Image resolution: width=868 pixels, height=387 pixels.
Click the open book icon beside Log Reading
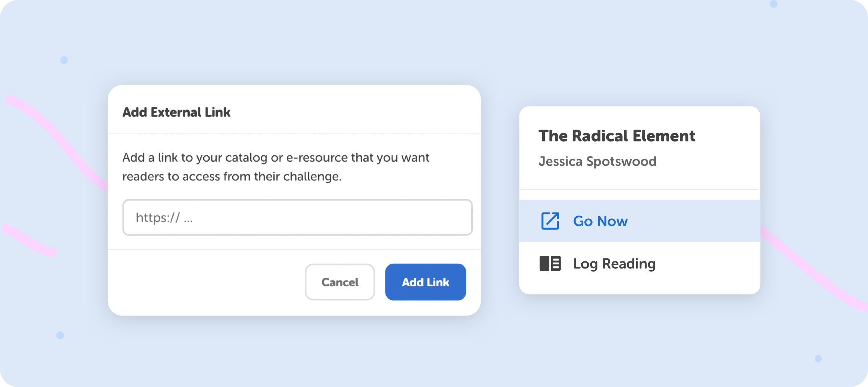(550, 264)
